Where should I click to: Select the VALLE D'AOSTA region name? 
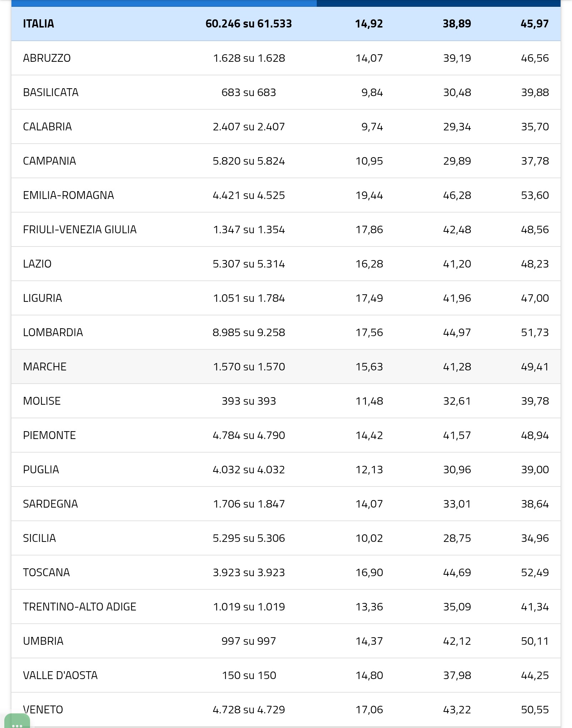pos(60,675)
